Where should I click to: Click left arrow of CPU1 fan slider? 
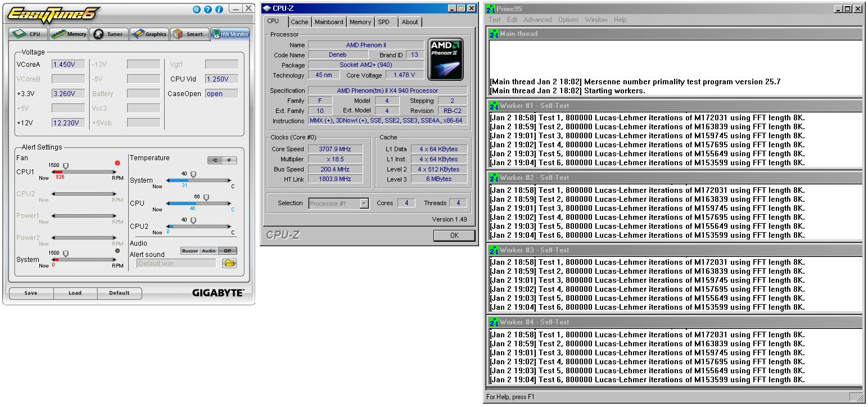52,172
